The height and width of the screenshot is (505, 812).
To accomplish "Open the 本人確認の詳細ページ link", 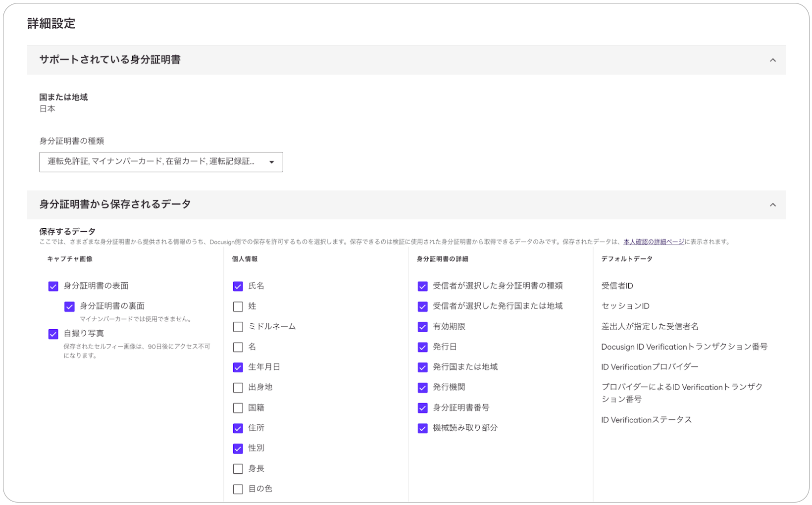I will (654, 242).
